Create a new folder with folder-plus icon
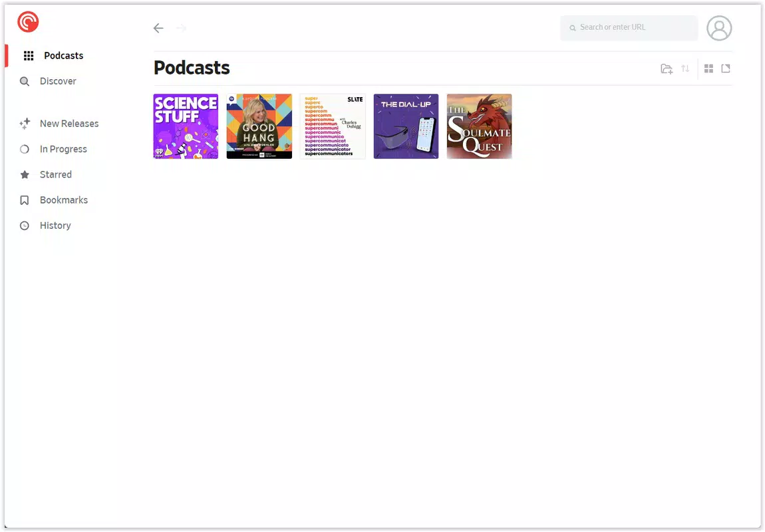Image resolution: width=765 pixels, height=532 pixels. (667, 68)
